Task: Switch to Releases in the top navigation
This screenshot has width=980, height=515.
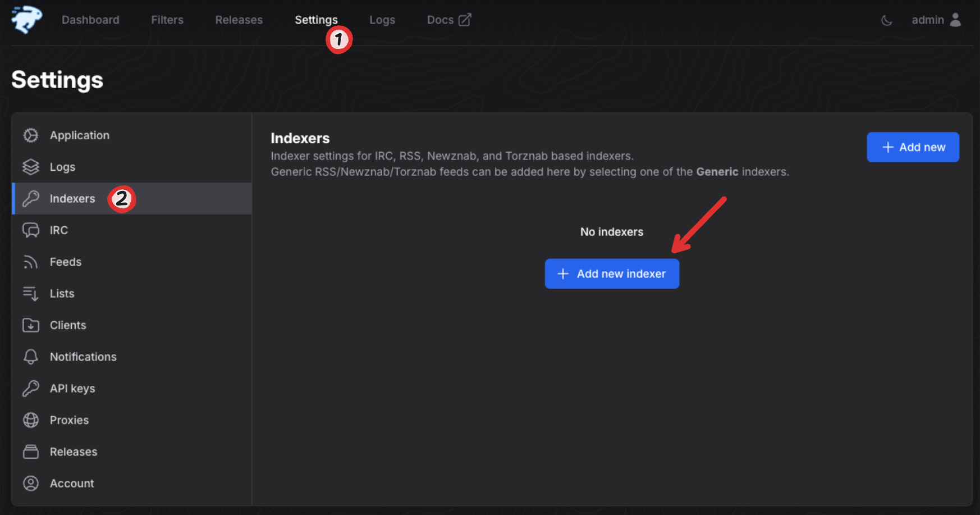Action: pyautogui.click(x=239, y=20)
